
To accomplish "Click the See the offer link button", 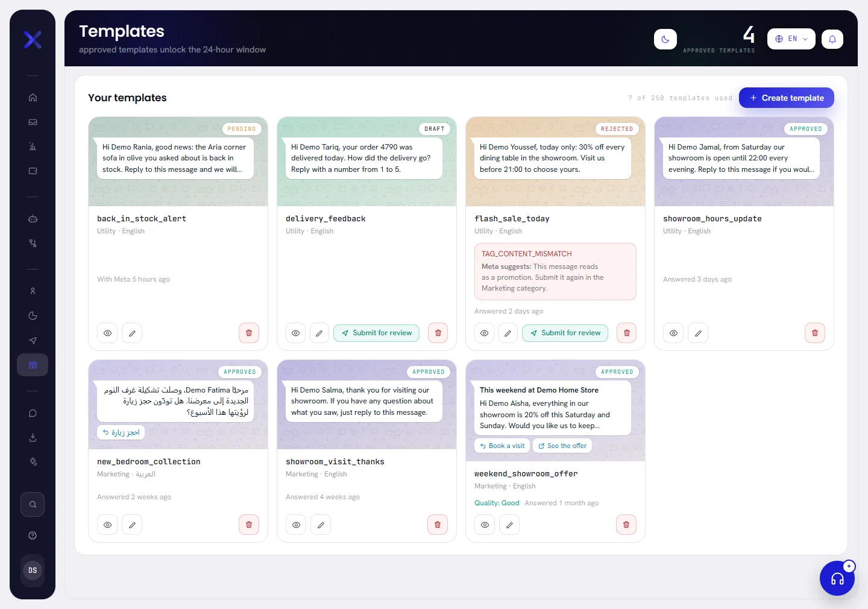I will tap(562, 446).
